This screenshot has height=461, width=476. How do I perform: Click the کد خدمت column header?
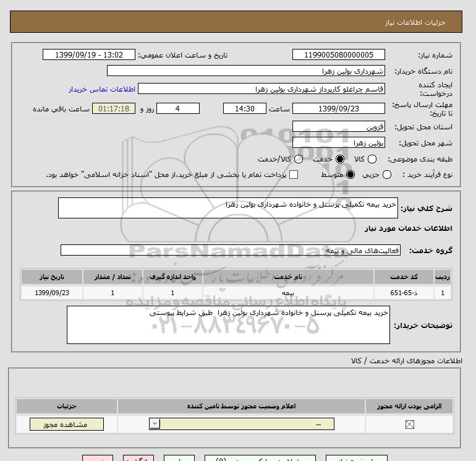(404, 277)
